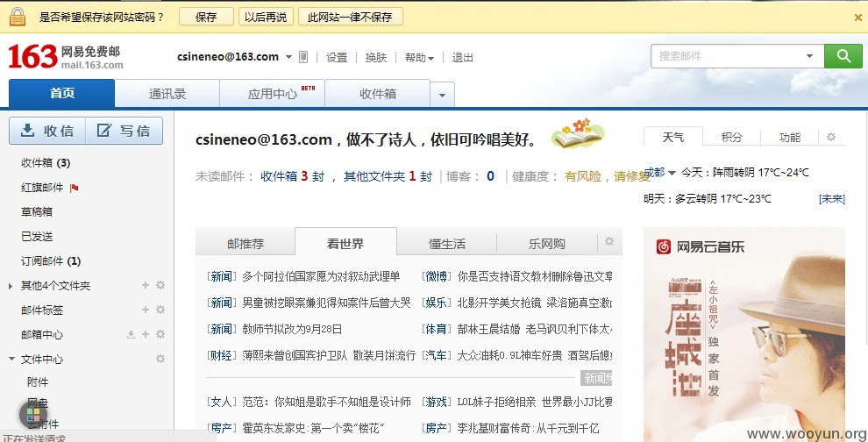Open 多个阿拉伯国家愿为对叙动武埋单 news headline
This screenshot has height=442, width=868.
[x=321, y=276]
